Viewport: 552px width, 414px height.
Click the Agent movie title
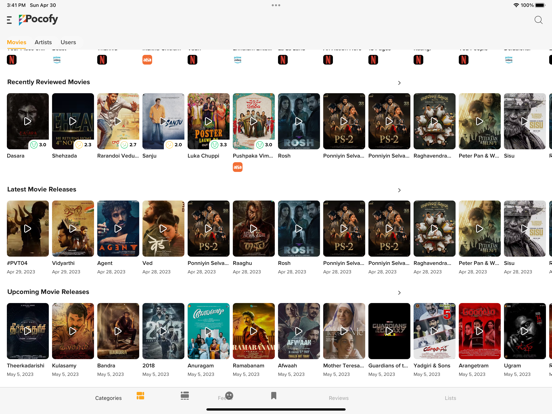point(105,263)
